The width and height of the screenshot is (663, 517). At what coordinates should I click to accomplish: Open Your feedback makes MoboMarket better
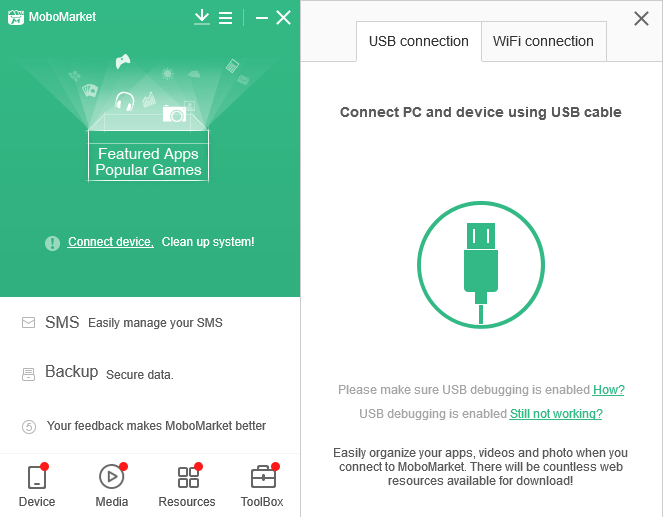tap(156, 426)
